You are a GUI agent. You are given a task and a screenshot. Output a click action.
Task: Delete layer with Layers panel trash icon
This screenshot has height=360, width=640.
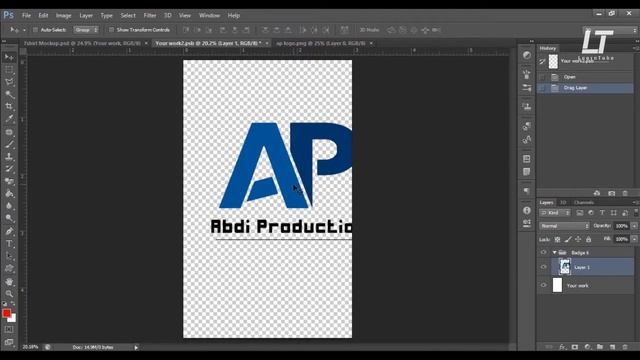coord(625,347)
